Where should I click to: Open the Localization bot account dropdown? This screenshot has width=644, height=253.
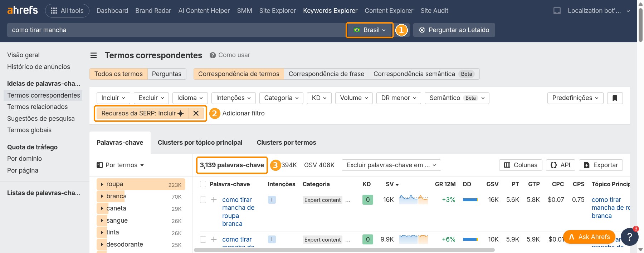pos(599,11)
